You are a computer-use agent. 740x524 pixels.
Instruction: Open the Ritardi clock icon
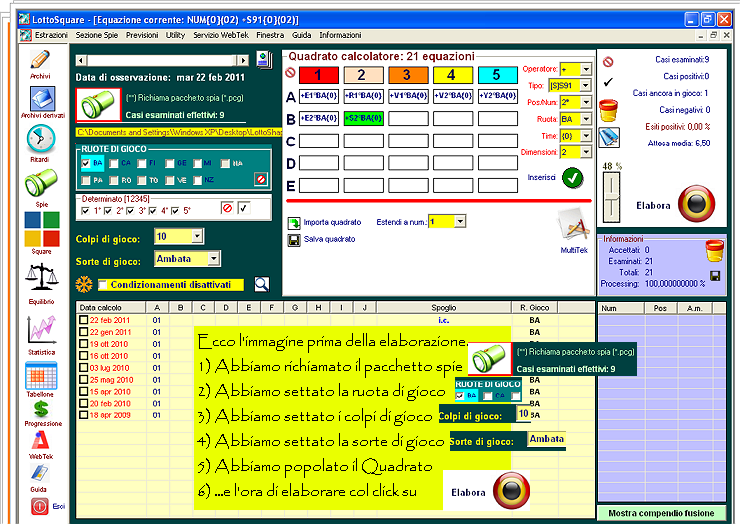[x=41, y=139]
